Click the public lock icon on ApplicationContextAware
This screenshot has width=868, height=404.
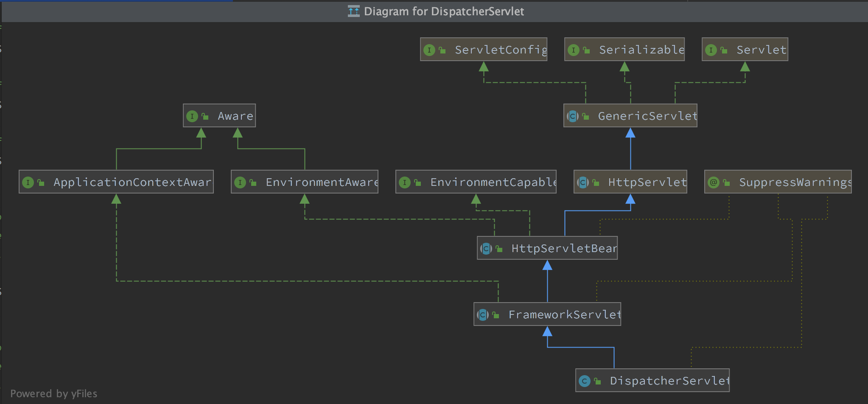tap(41, 183)
